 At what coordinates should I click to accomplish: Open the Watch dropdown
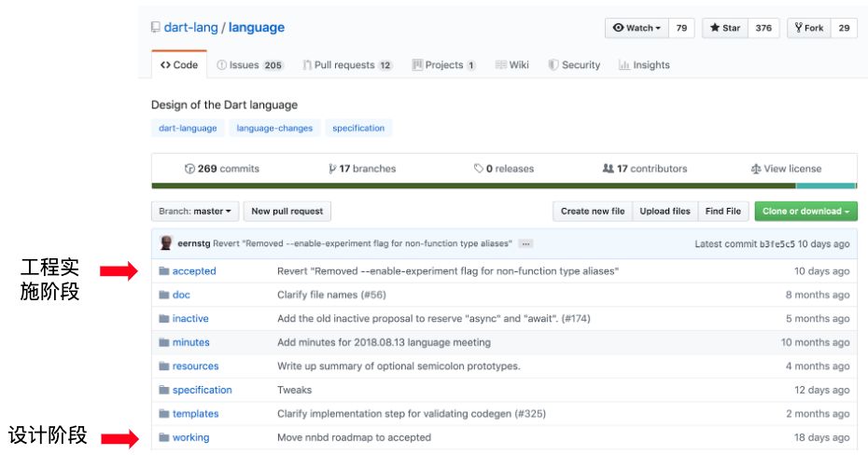point(637,28)
